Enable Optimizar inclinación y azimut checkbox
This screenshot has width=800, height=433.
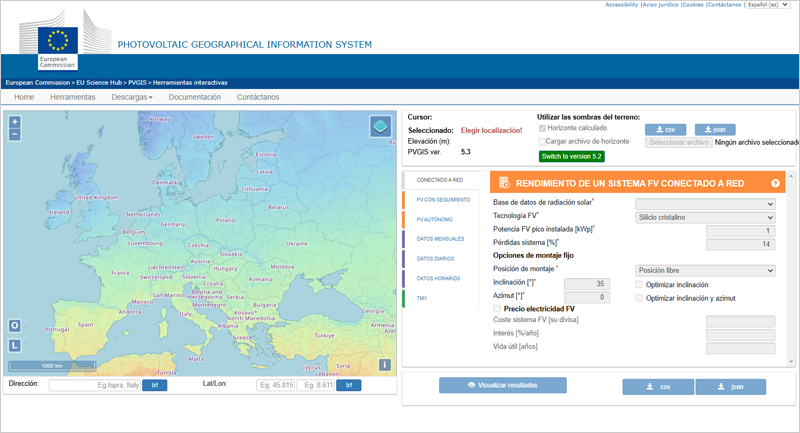639,298
